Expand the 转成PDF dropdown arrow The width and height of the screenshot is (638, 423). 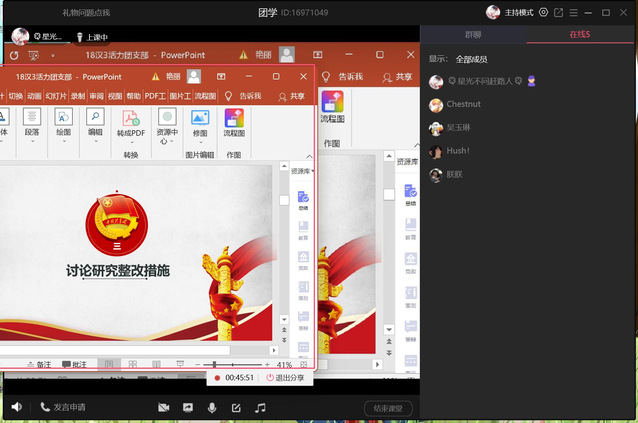tap(132, 143)
